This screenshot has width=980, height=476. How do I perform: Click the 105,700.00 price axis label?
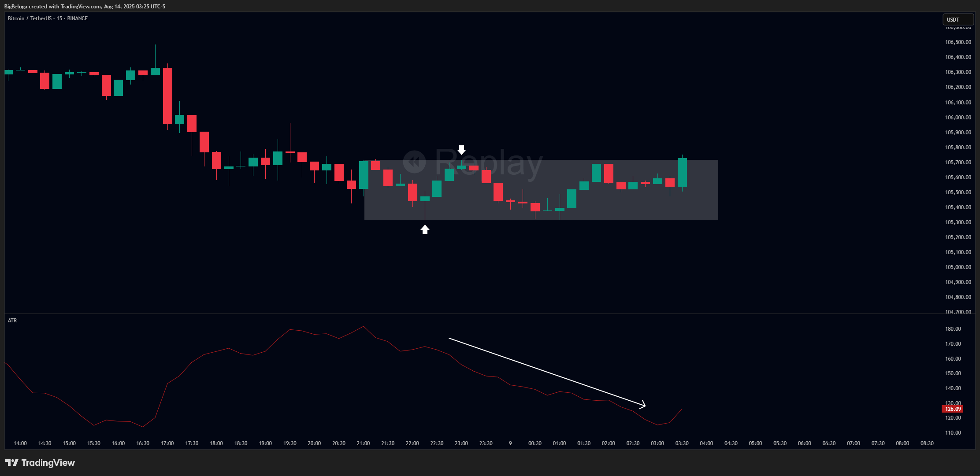[958, 162]
